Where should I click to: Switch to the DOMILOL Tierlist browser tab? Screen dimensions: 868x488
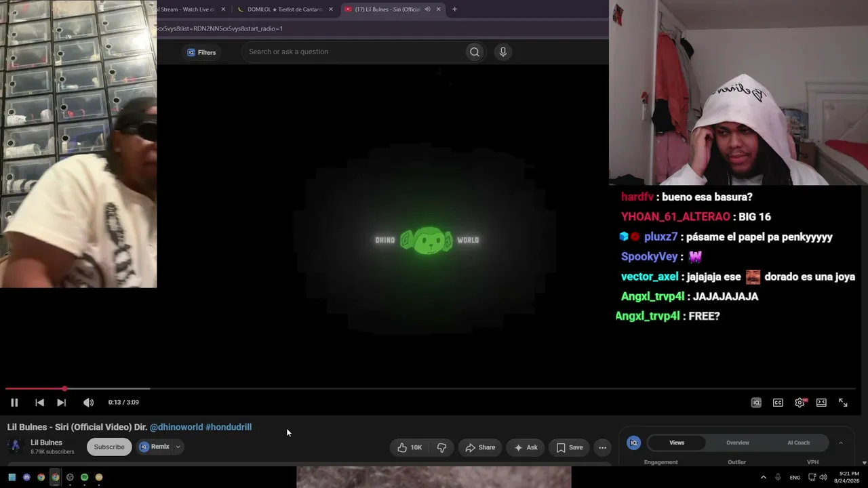click(285, 9)
